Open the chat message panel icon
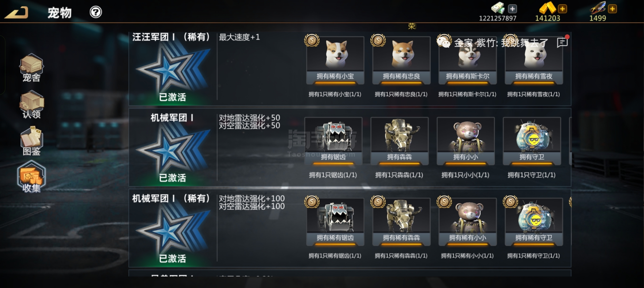This screenshot has height=288, width=644. [562, 43]
